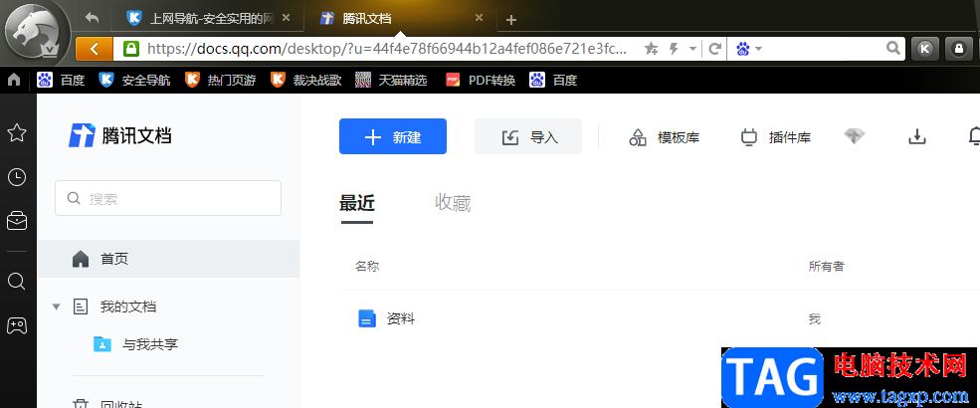This screenshot has width=980, height=408.
Task: Click the sidebar briefcase toolbox icon
Action: [x=16, y=221]
